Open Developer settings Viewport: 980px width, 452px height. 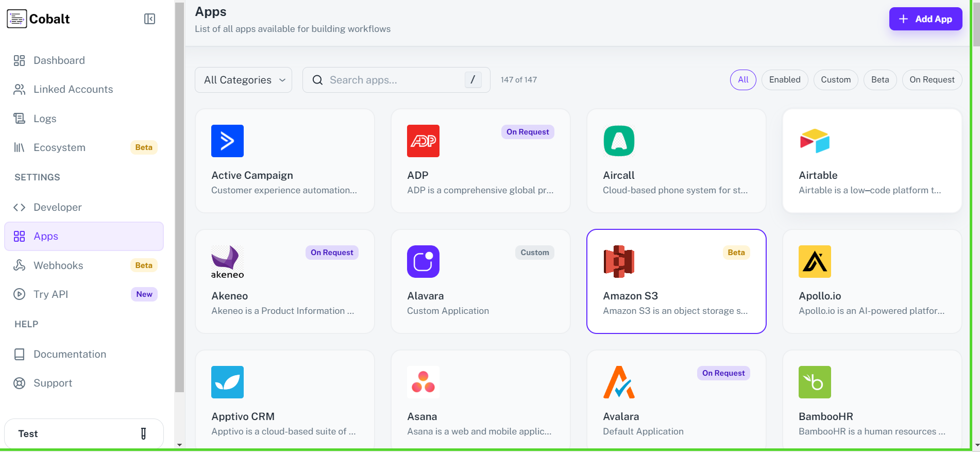click(84, 207)
